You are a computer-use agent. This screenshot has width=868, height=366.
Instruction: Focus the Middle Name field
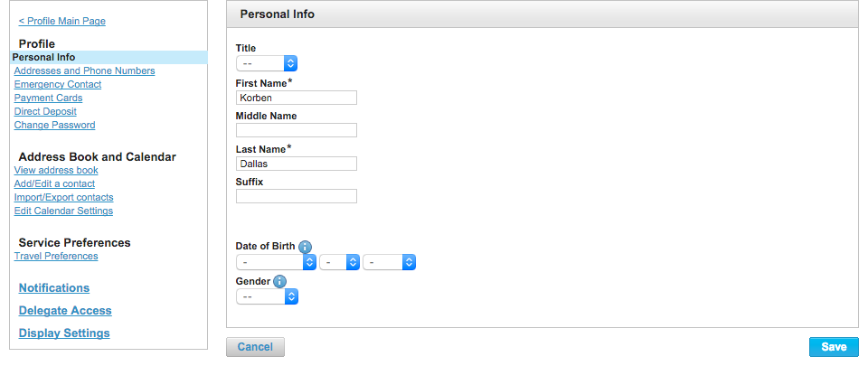click(297, 130)
